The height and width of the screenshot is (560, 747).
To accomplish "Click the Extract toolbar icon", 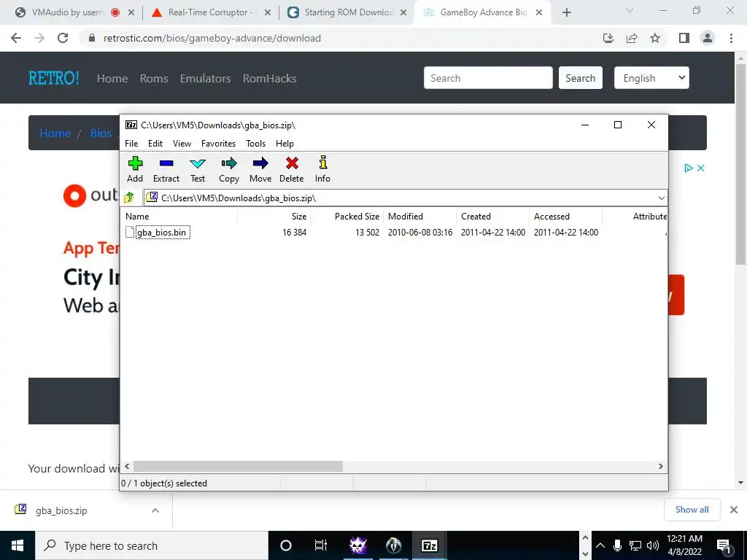I will point(166,169).
